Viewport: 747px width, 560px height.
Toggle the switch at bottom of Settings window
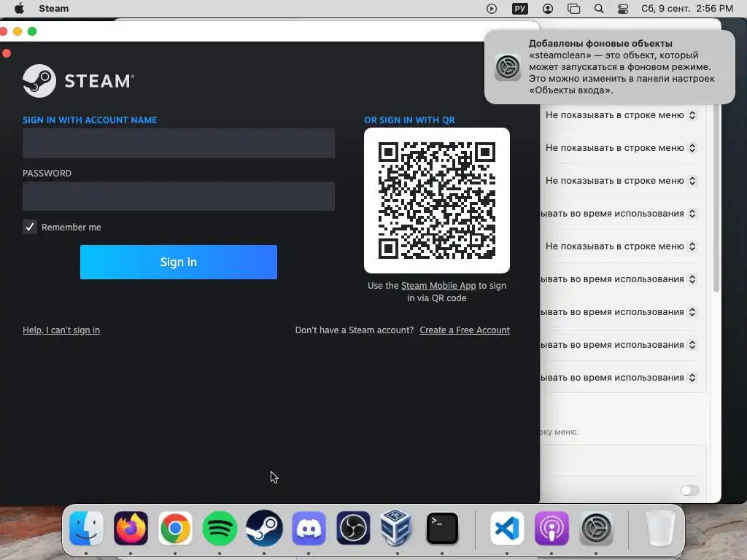point(689,490)
